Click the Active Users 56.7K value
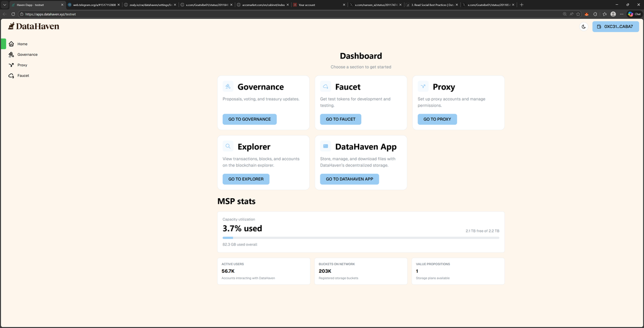644x328 pixels. 228,271
